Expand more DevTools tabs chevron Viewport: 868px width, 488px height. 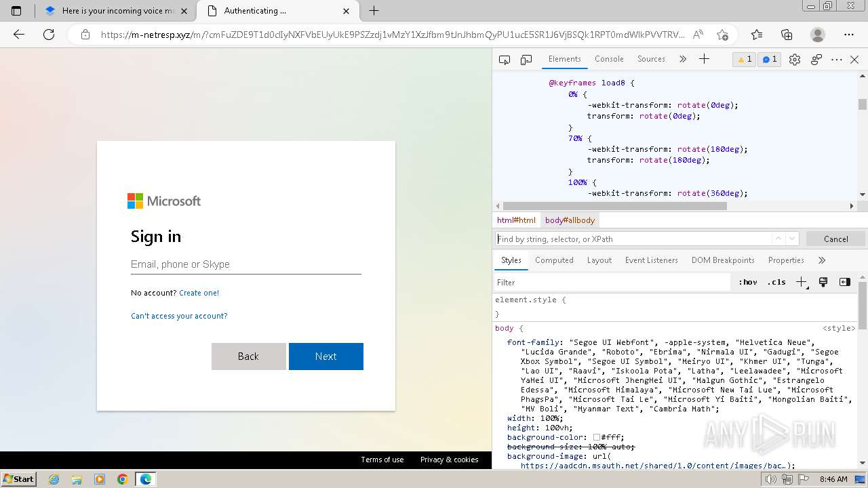(x=683, y=60)
